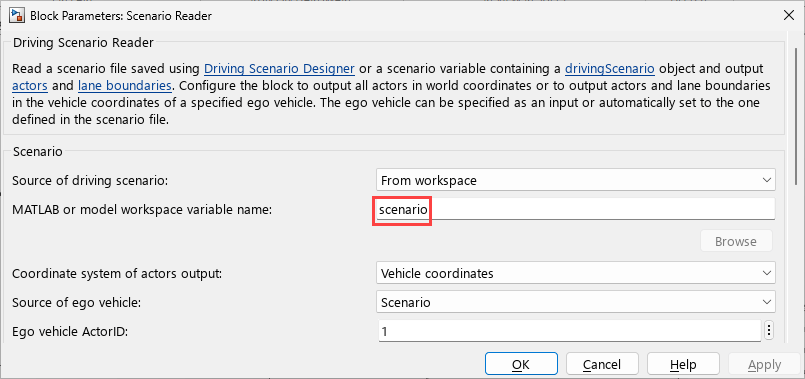Viewport: 805px width, 379px height.
Task: Confirm settings with the OK button
Action: point(521,365)
